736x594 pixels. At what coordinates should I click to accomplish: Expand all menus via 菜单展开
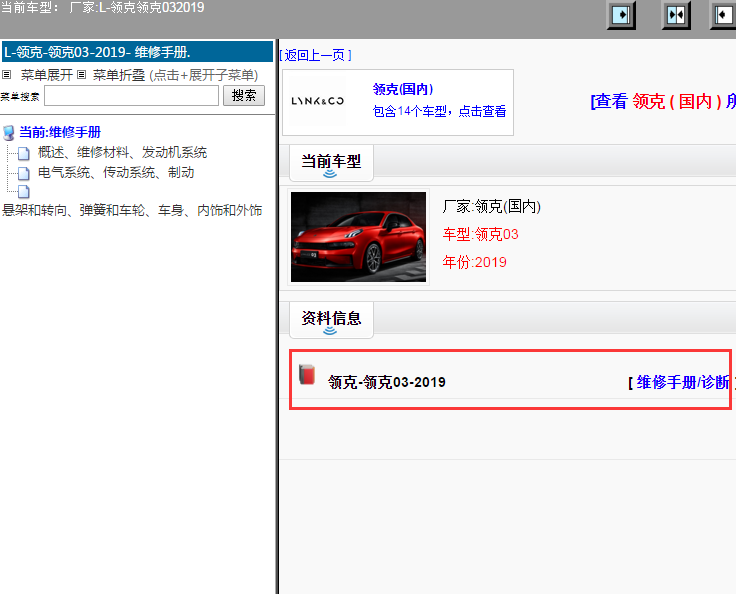[x=46, y=75]
